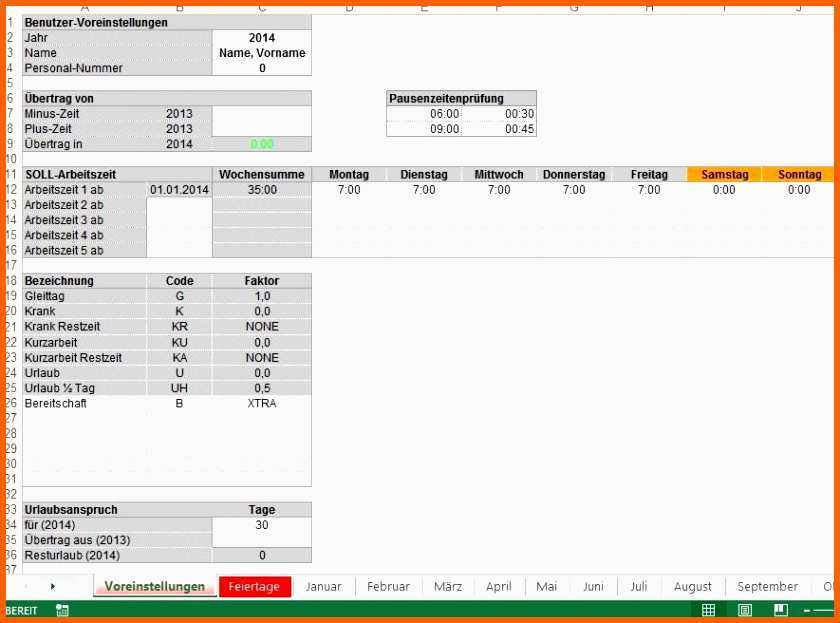Image resolution: width=840 pixels, height=623 pixels.
Task: Switch to Page Break Preview icon
Action: [781, 610]
